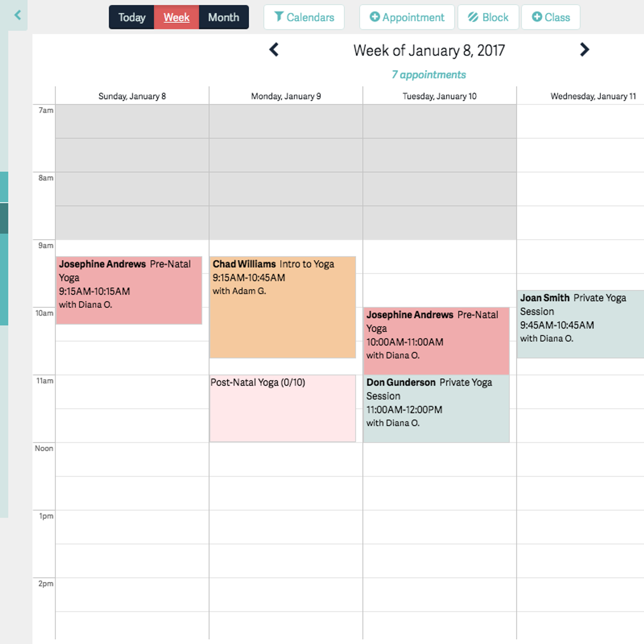This screenshot has height=644, width=644.
Task: Add a new Appointment
Action: tap(407, 17)
